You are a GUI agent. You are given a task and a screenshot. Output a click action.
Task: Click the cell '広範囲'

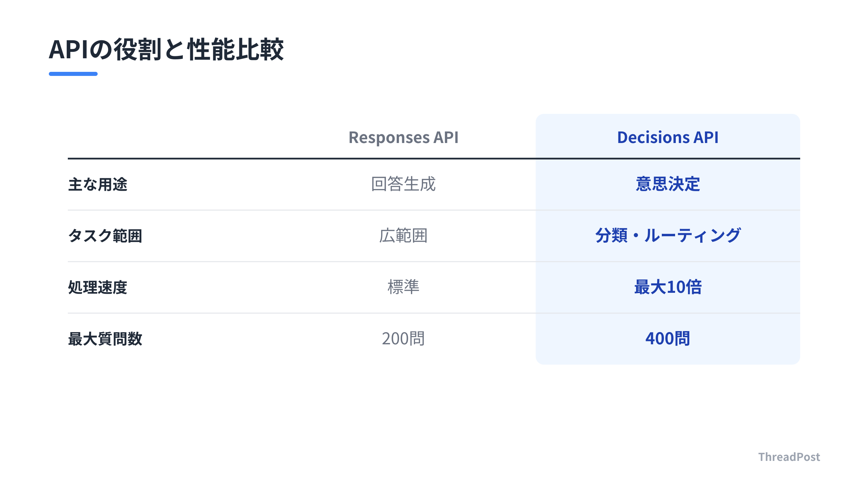pos(403,236)
